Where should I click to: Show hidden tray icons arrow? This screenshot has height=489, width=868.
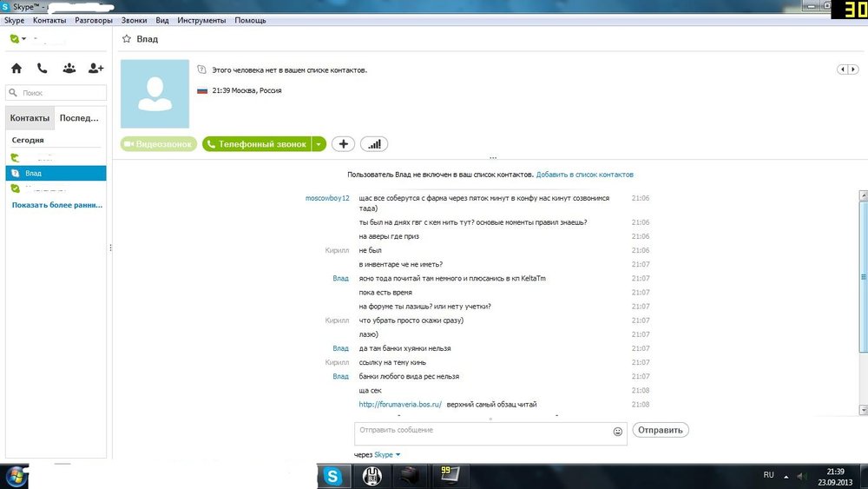pos(786,476)
